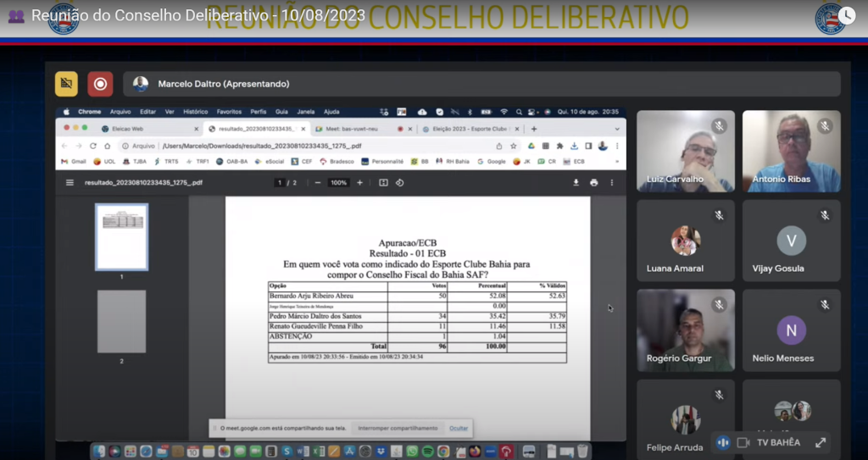868x460 pixels.
Task: Click the PDF zoom in plus button
Action: click(x=359, y=182)
